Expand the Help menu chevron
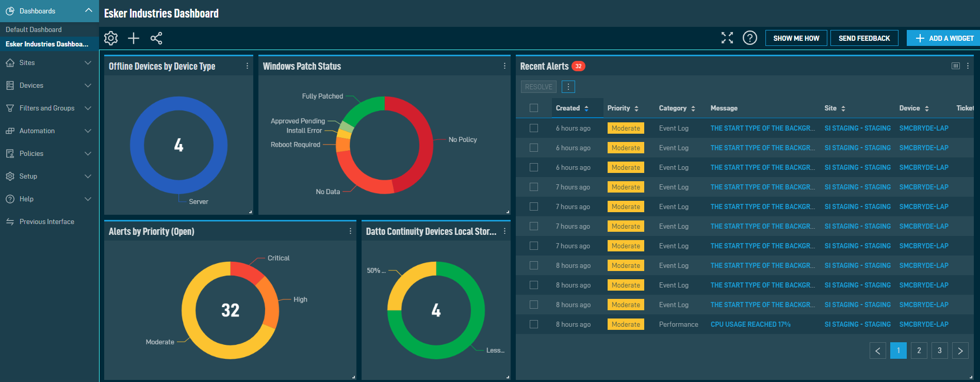The image size is (980, 382). pos(88,199)
